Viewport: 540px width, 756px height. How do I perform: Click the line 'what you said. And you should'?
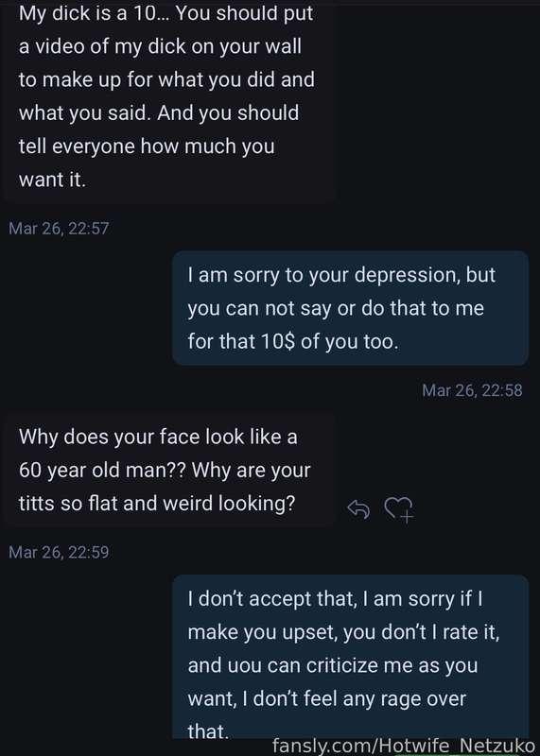pyautogui.click(x=159, y=112)
